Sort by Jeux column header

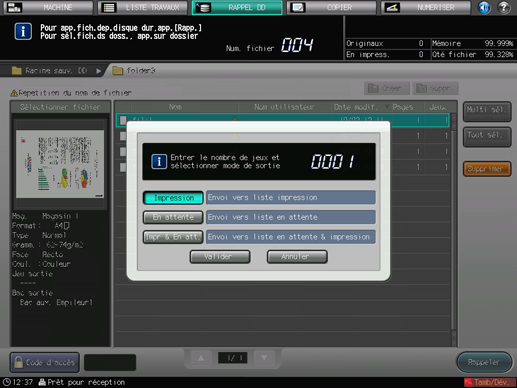click(437, 107)
